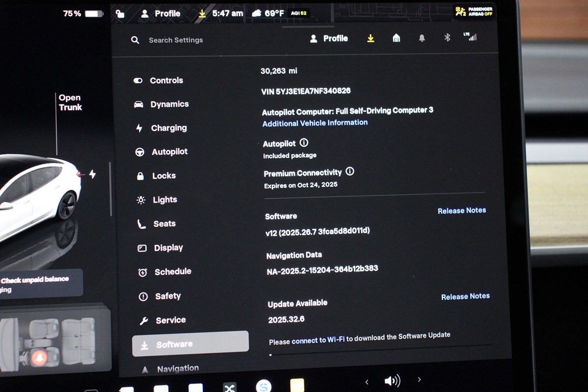
Task: Select Charging in the settings sidebar
Action: [x=168, y=128]
